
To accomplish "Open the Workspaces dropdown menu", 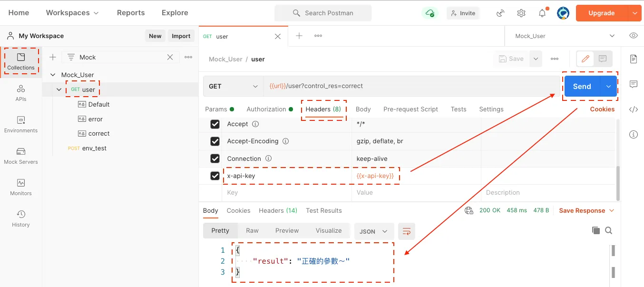I will (72, 13).
